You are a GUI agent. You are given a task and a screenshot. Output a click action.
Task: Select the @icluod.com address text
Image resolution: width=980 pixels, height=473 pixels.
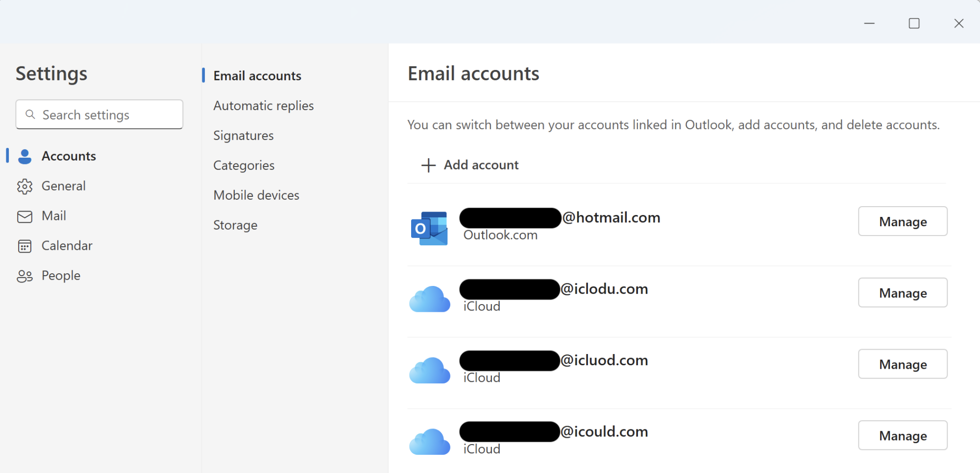pyautogui.click(x=604, y=360)
